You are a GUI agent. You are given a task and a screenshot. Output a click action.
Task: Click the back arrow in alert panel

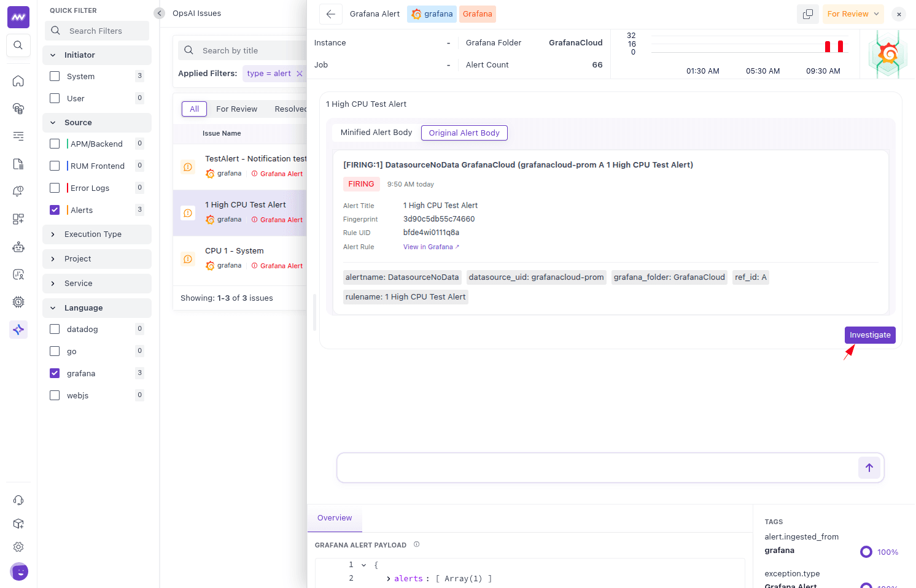(330, 14)
